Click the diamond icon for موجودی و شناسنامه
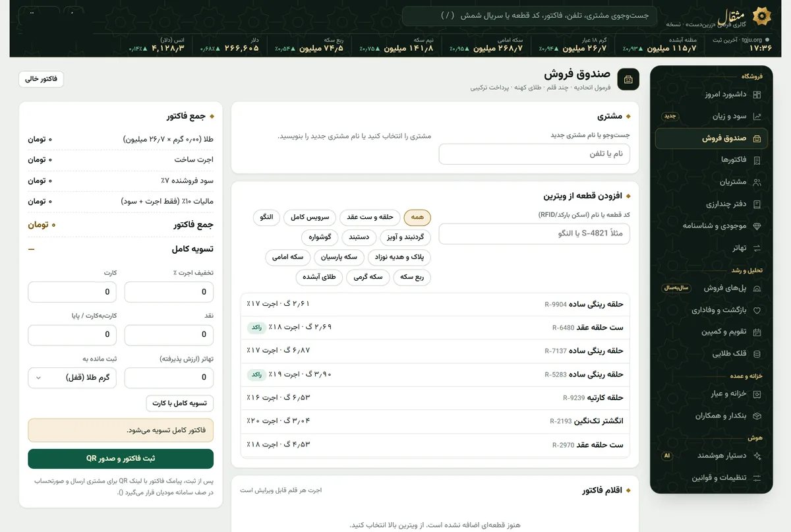Screen dimensions: 791x532 click(757, 226)
